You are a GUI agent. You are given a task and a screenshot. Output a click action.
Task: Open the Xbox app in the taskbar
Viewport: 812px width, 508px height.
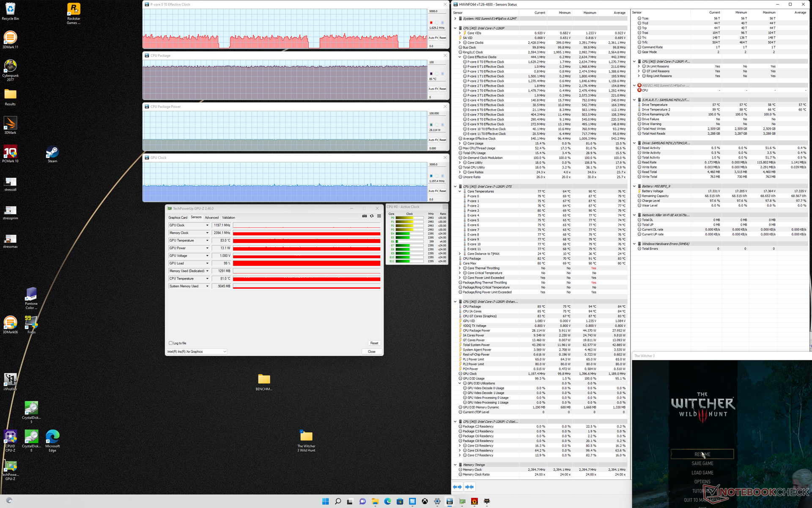click(425, 501)
